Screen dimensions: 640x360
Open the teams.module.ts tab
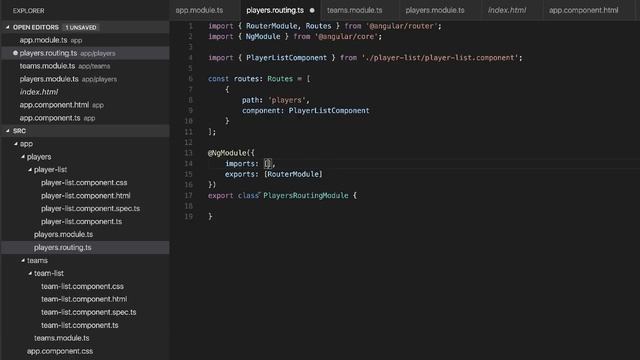354,10
